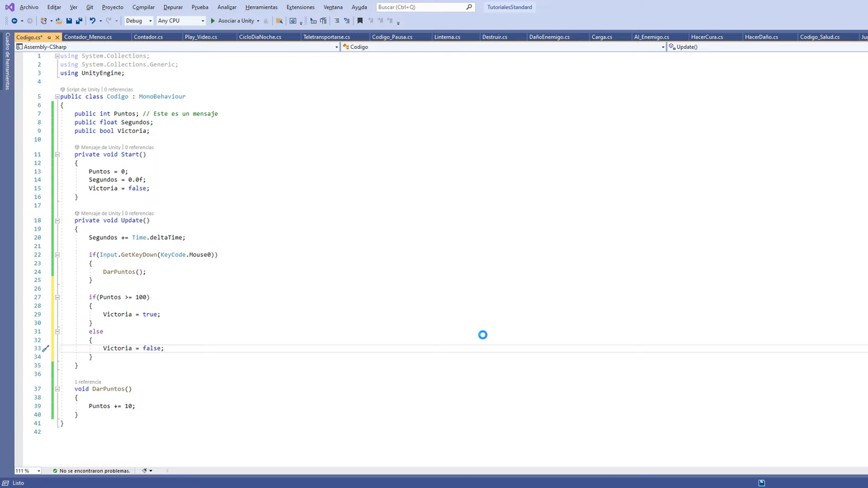Screen dimensions: 868x488
Task: Open the Debug configuration dropdown
Action: [x=139, y=20]
